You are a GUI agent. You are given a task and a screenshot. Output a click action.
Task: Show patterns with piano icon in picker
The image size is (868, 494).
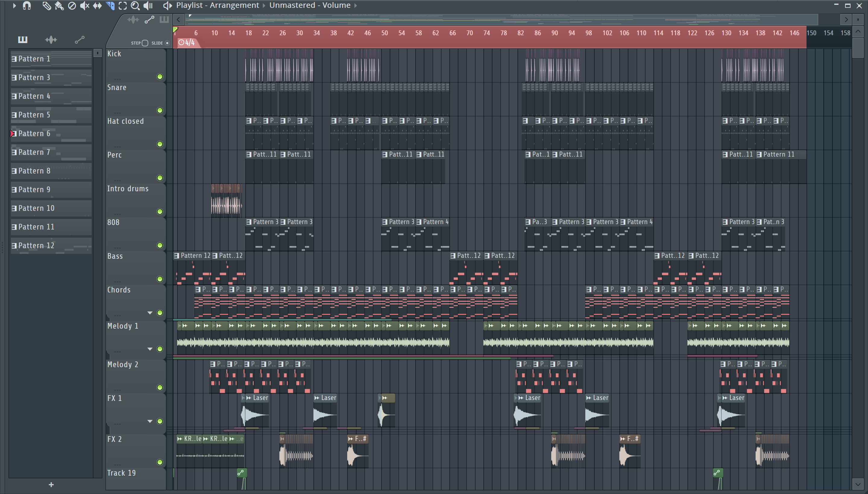pyautogui.click(x=23, y=40)
